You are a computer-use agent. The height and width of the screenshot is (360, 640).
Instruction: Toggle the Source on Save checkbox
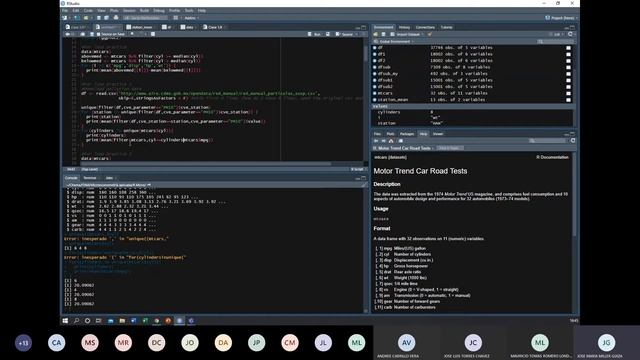(x=98, y=34)
